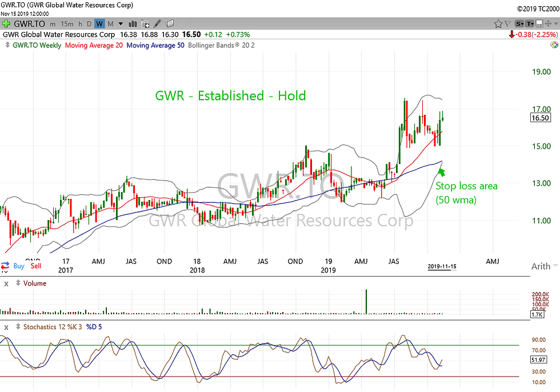The image size is (560, 392).
Task: Switch to Monthly (M) time frame
Action: point(110,24)
